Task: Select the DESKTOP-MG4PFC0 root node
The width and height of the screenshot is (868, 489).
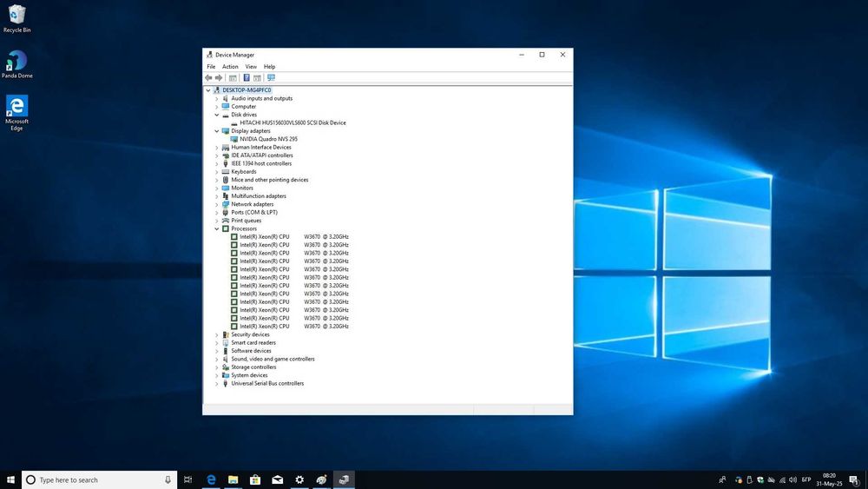Action: [247, 90]
